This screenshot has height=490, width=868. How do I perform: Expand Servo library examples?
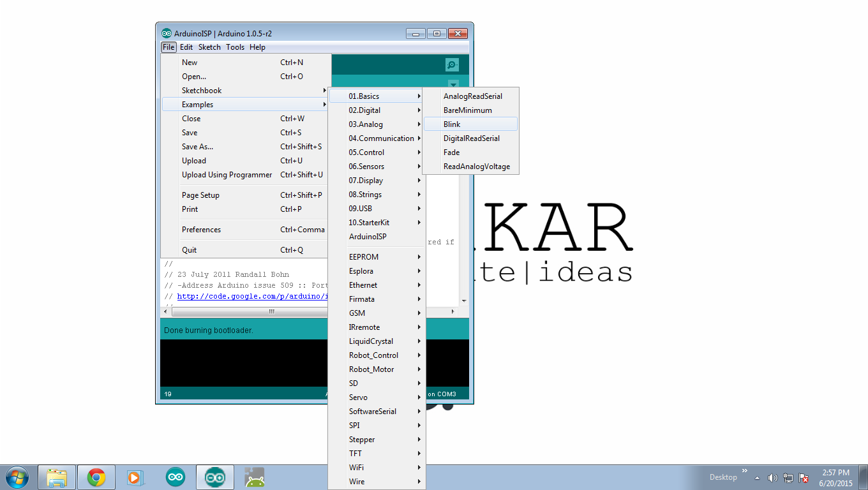click(377, 397)
